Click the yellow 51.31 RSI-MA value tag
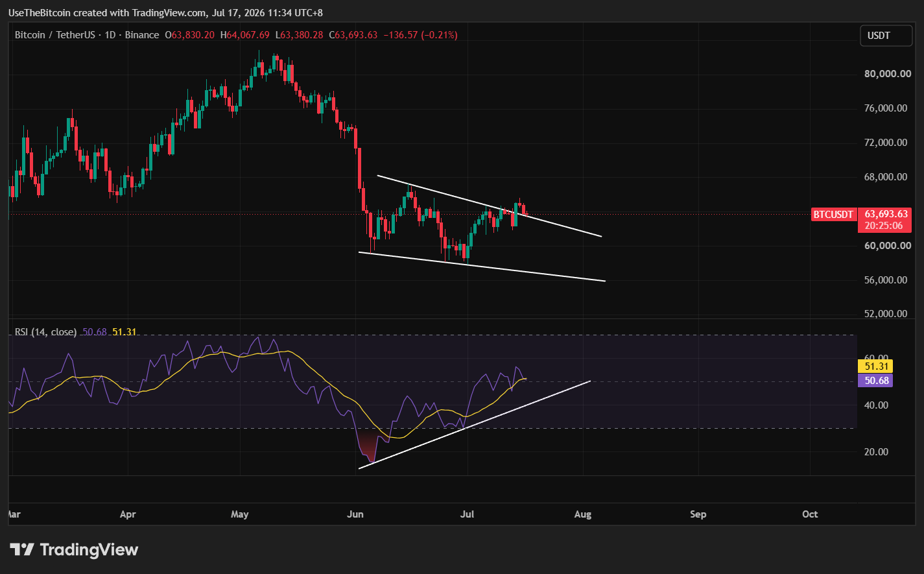 875,366
